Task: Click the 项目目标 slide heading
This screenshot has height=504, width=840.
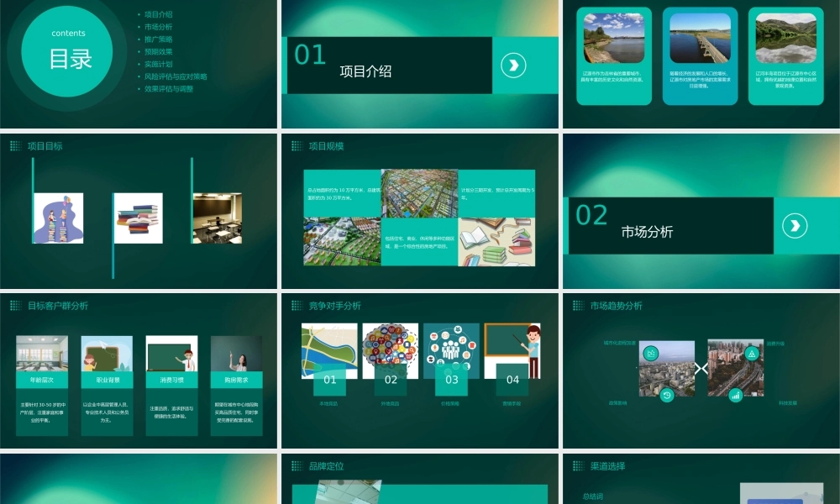Action: tap(45, 146)
